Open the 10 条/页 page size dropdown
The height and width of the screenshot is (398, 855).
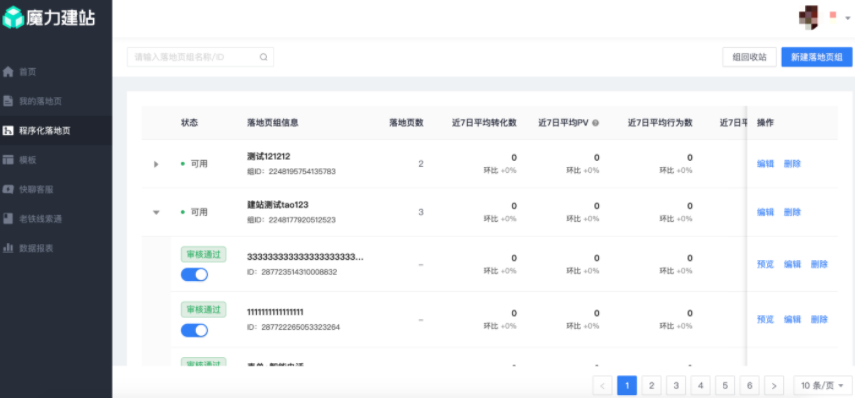(823, 385)
